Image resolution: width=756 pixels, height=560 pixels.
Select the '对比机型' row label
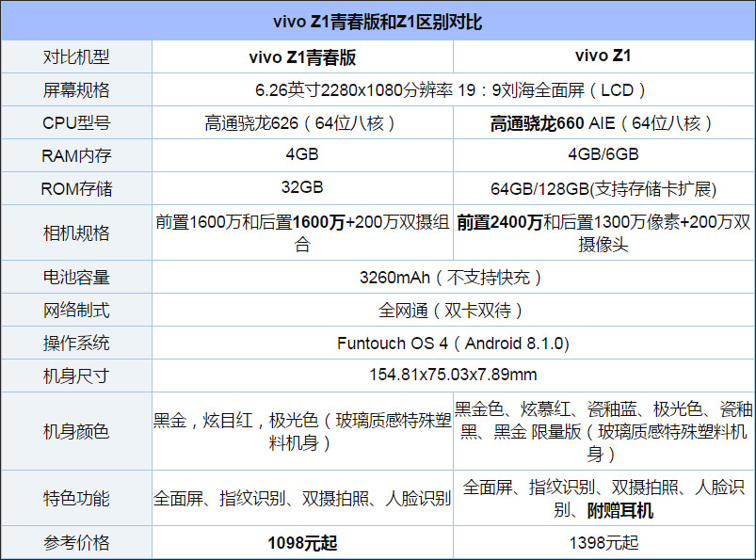coord(76,56)
